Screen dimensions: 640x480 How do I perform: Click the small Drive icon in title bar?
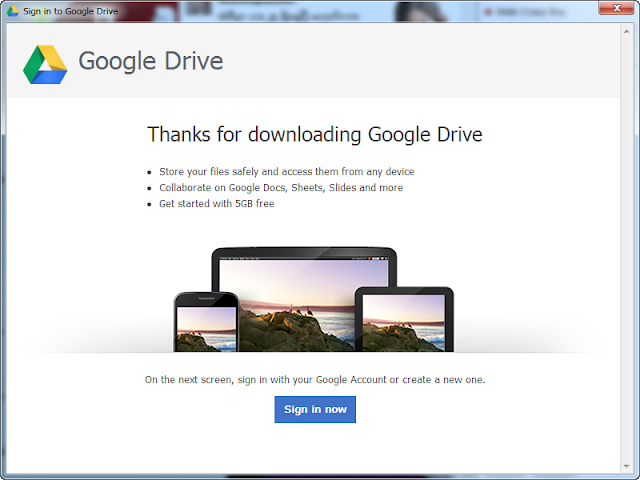13,11
